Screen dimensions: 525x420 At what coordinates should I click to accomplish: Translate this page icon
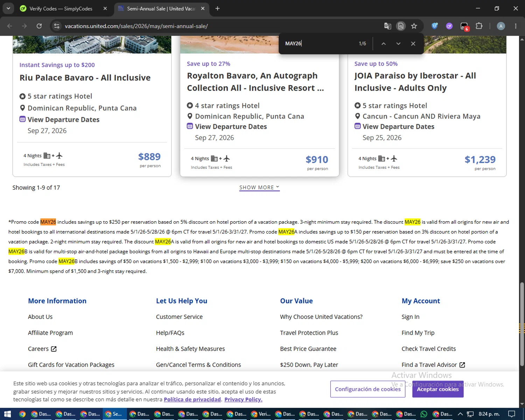tap(387, 26)
